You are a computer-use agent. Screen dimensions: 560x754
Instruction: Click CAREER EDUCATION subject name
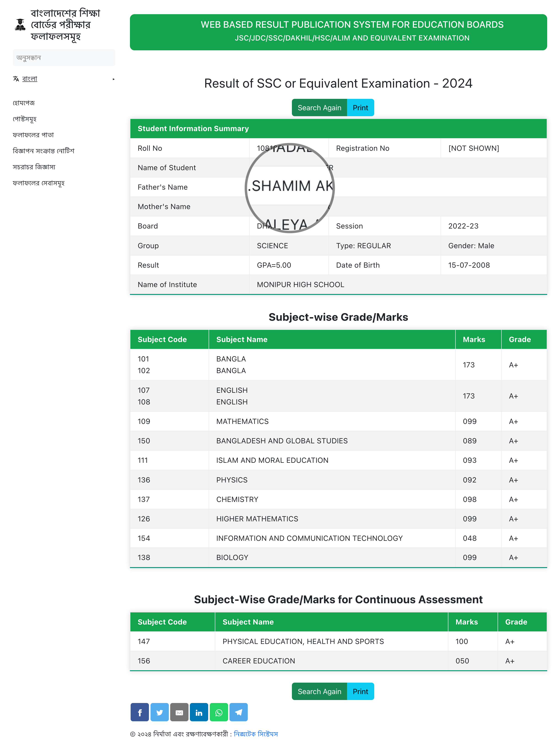point(259,661)
